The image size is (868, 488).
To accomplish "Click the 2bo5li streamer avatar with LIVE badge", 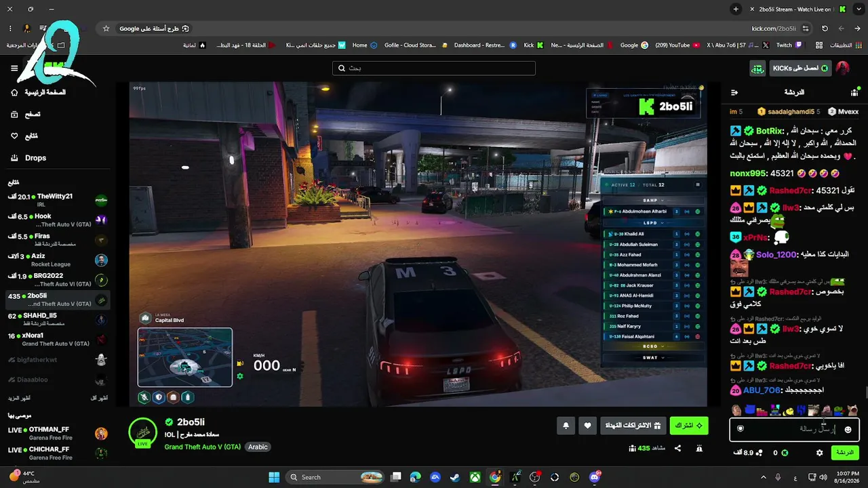I will tap(142, 432).
